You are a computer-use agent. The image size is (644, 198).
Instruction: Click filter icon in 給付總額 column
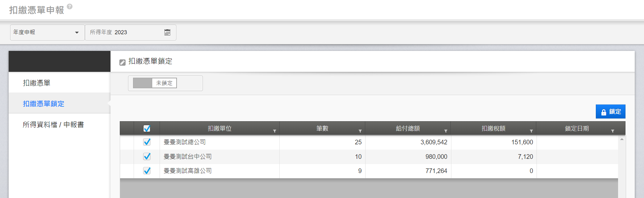445,131
